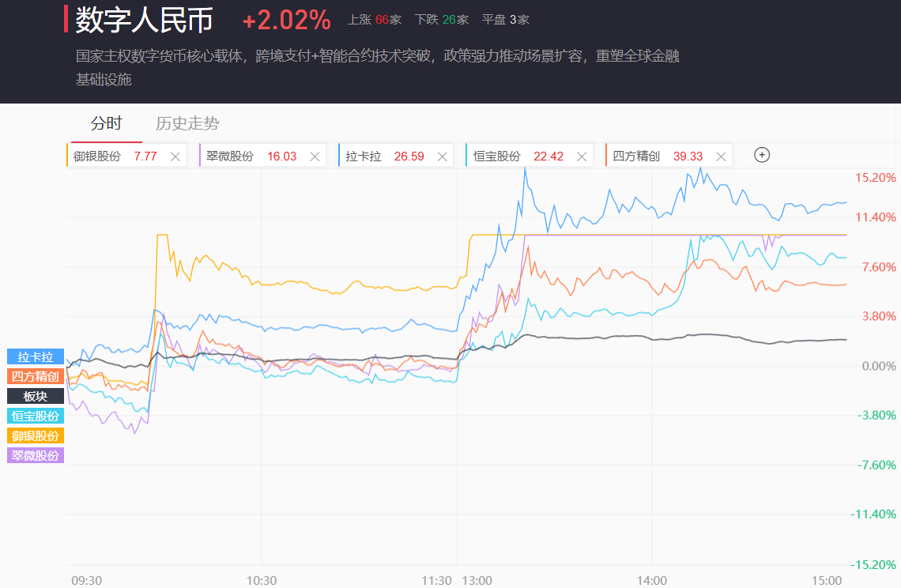Toggle the 拉卡拉 legend label
The height and width of the screenshot is (588, 901).
pyautogui.click(x=36, y=356)
